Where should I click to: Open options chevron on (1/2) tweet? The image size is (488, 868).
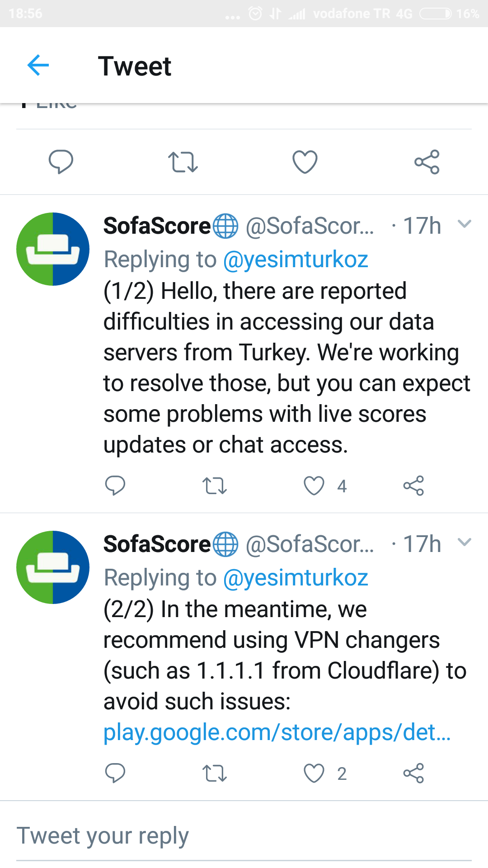tap(465, 224)
